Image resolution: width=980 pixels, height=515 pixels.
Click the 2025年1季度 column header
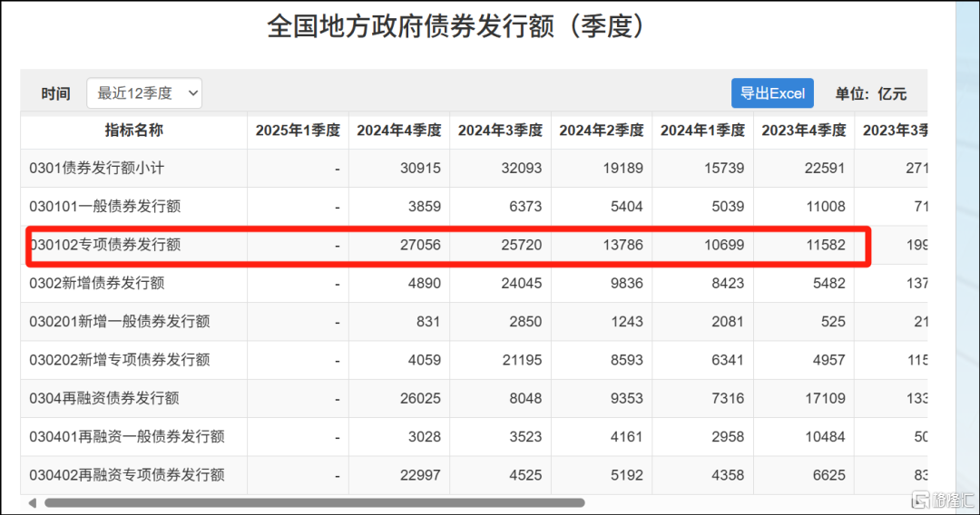[x=299, y=131]
